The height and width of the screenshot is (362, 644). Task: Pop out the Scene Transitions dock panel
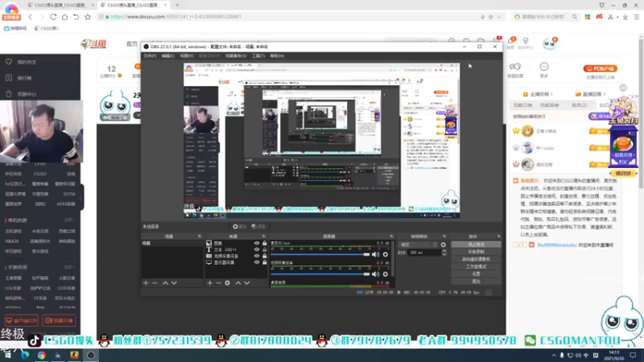444,237
